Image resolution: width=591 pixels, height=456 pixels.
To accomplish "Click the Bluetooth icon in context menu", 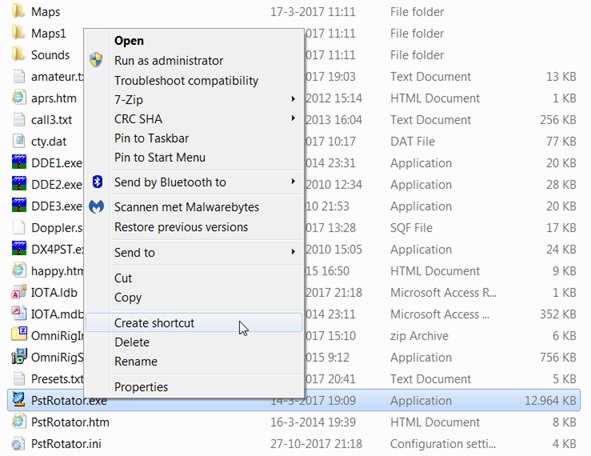I will click(x=98, y=182).
